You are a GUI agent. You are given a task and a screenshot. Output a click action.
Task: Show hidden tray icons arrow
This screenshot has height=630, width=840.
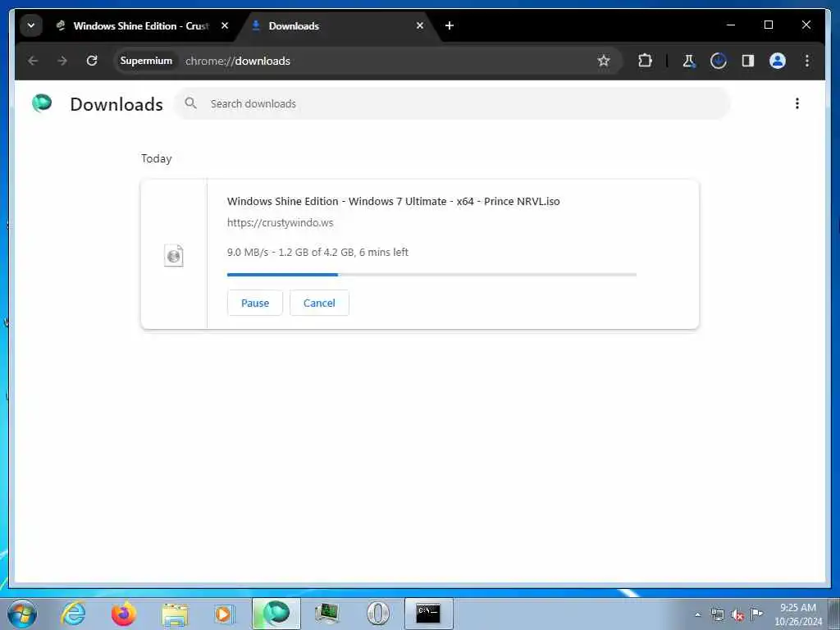pos(697,615)
